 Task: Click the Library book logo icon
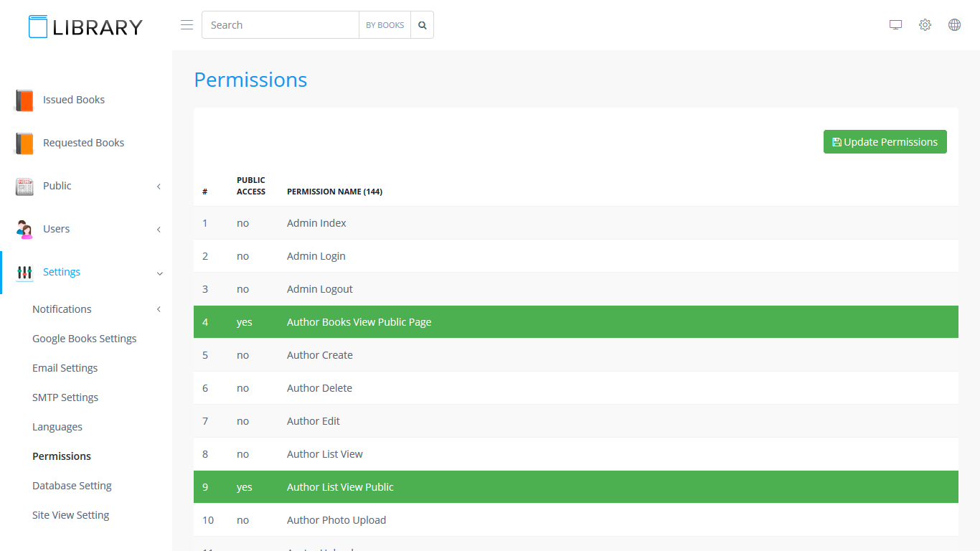(x=38, y=27)
